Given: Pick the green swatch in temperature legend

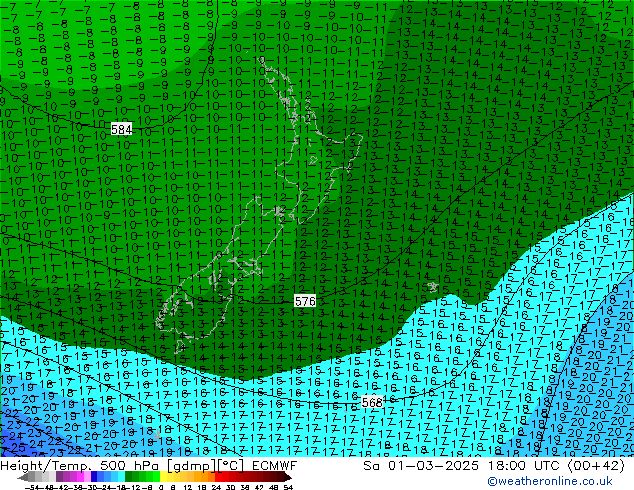Looking at the screenshot, I should tap(135, 477).
